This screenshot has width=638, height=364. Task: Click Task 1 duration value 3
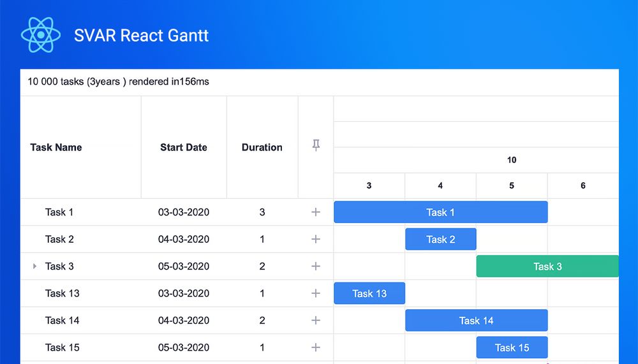[x=262, y=212]
